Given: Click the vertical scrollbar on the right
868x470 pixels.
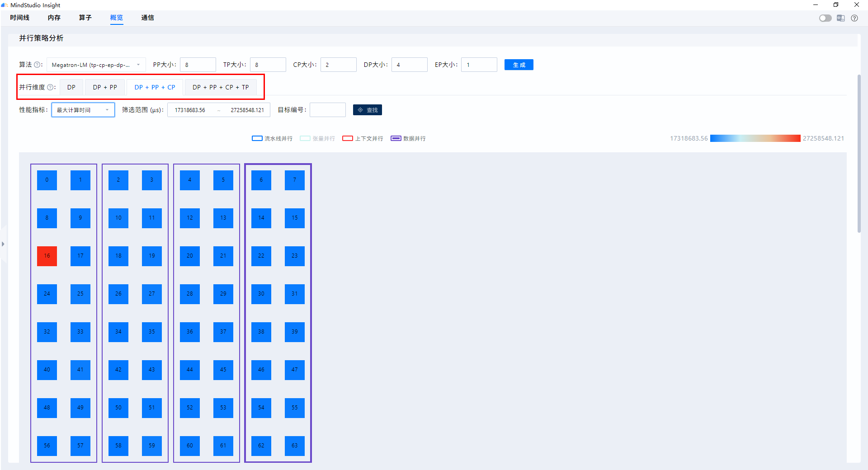Looking at the screenshot, I should [x=859, y=154].
